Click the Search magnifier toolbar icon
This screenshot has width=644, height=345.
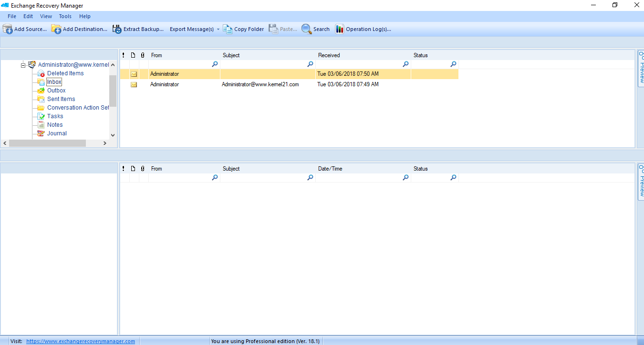306,29
